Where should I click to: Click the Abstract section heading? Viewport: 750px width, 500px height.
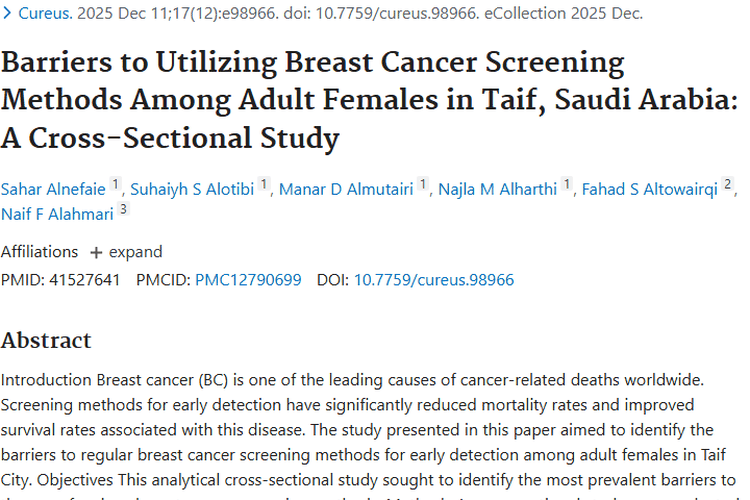(x=46, y=340)
